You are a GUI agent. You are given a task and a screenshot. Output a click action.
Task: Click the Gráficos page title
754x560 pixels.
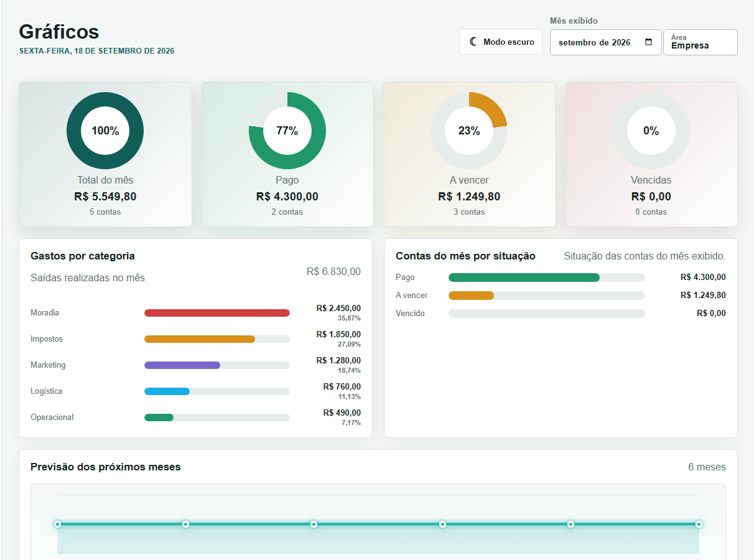click(x=59, y=32)
